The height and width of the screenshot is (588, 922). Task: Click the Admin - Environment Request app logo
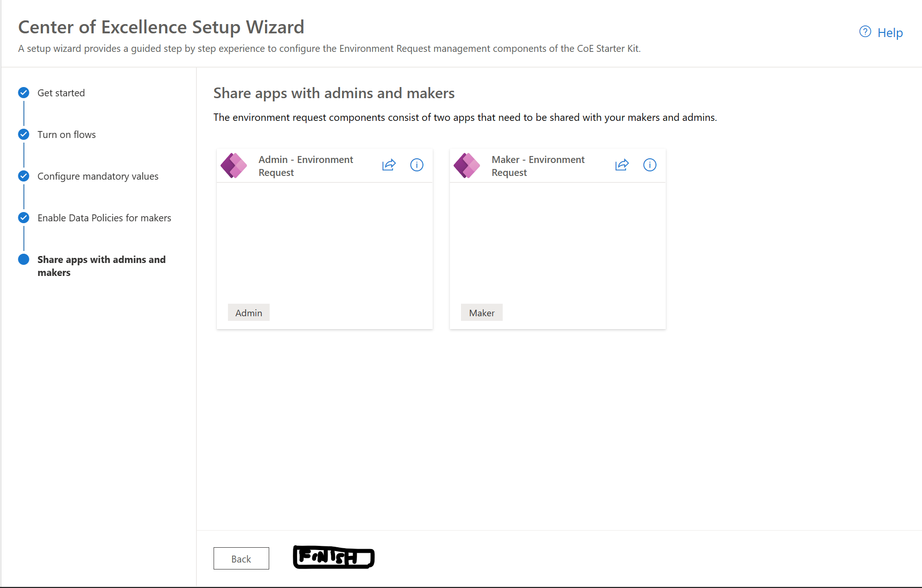pos(234,165)
